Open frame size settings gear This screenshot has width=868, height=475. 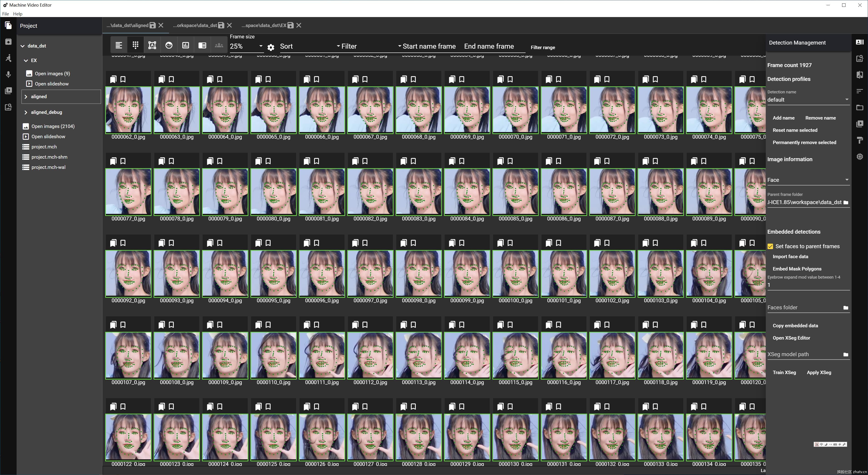point(271,47)
